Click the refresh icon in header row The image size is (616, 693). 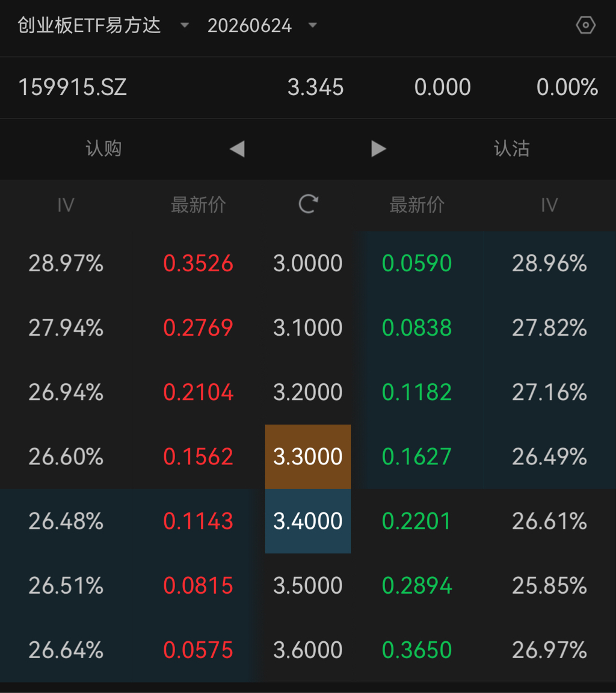coord(308,205)
